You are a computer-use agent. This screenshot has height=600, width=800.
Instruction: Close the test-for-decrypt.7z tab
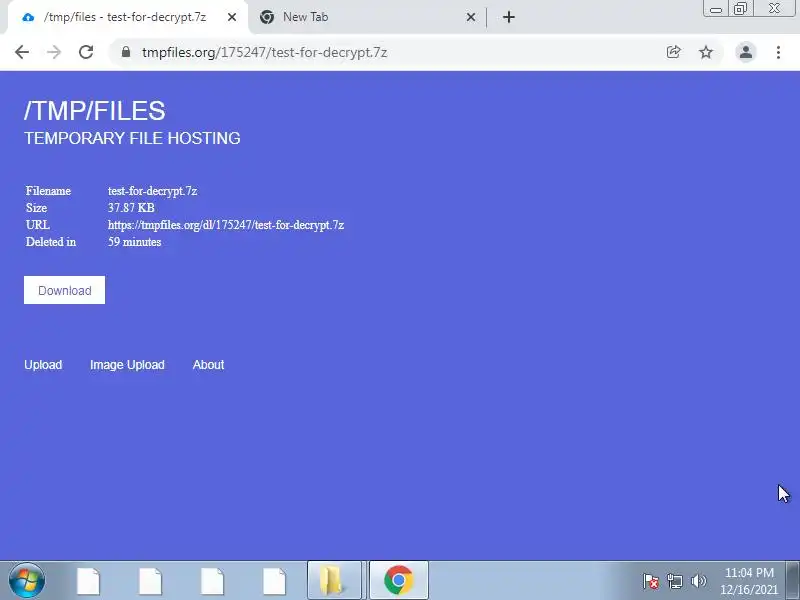pos(232,17)
